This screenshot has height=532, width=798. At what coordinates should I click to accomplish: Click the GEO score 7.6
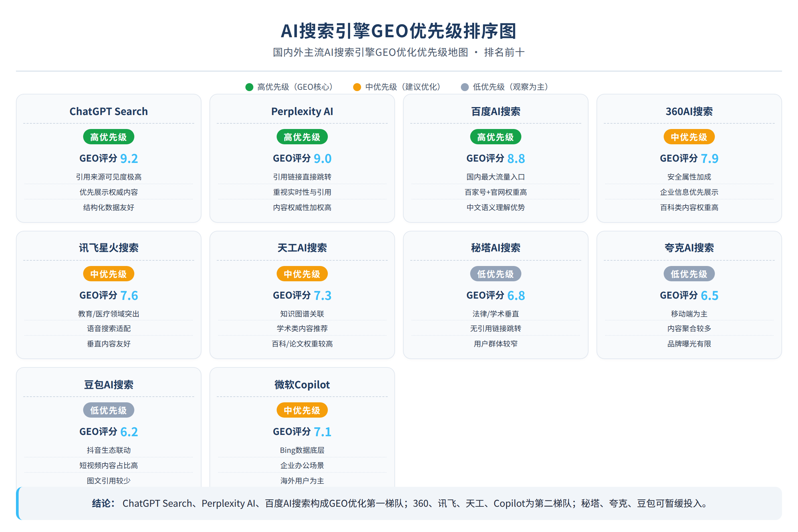pos(129,296)
